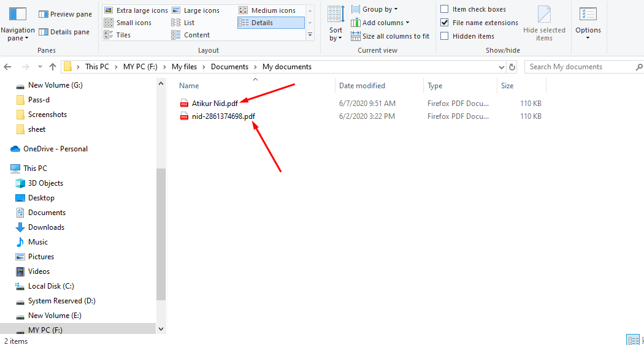Select Local Disk (C:) in sidebar
Image resolution: width=644 pixels, height=345 pixels.
[x=51, y=286]
